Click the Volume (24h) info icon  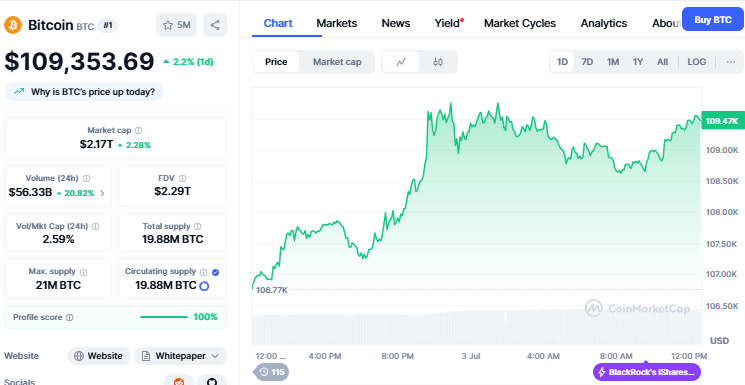tap(86, 179)
